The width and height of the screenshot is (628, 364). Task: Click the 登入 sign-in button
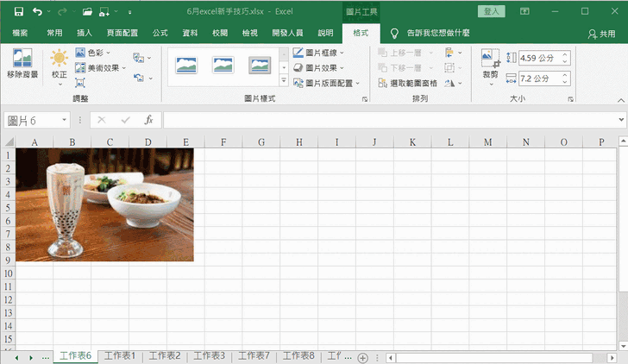[x=493, y=11]
